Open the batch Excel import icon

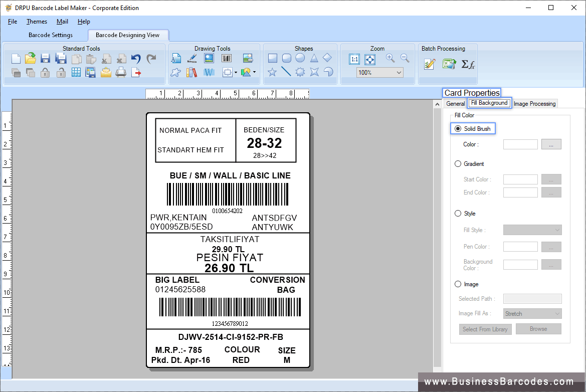pos(448,64)
